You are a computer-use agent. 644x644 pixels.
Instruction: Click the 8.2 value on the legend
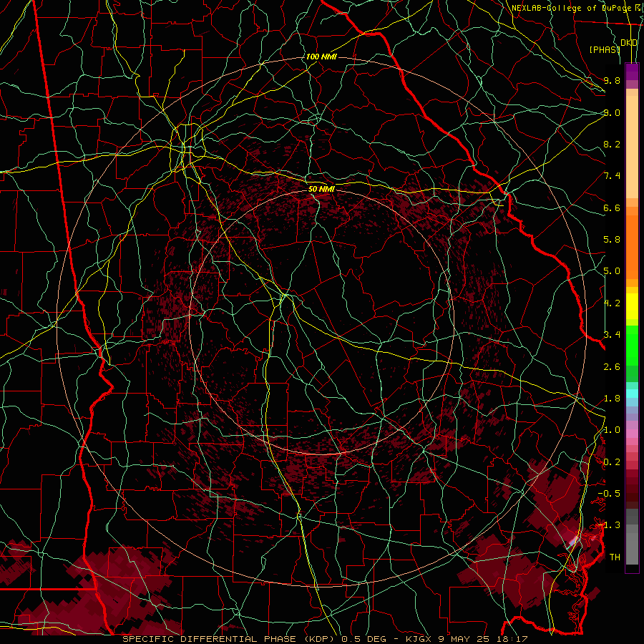(x=612, y=144)
